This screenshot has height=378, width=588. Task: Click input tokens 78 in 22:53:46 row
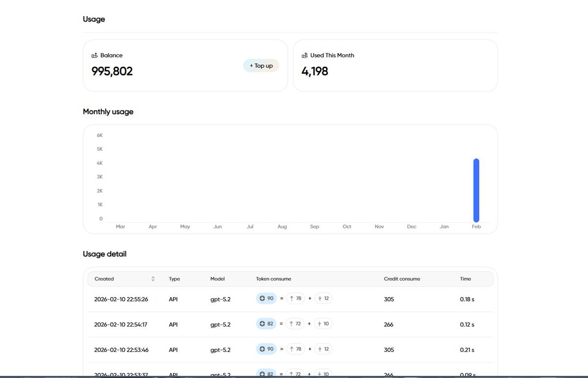(295, 349)
